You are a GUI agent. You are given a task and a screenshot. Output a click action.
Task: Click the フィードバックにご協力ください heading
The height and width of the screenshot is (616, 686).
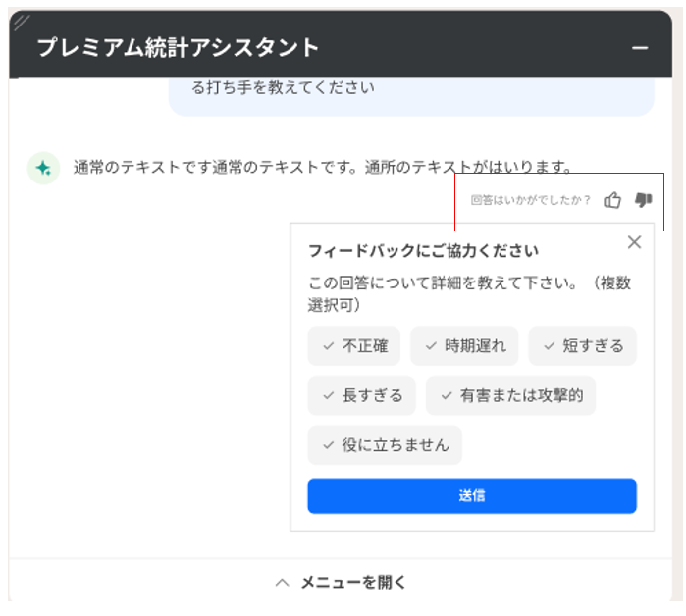click(x=423, y=251)
